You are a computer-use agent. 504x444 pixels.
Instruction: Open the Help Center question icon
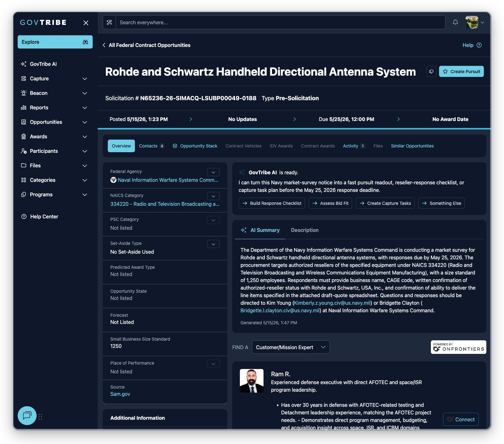pyautogui.click(x=24, y=216)
